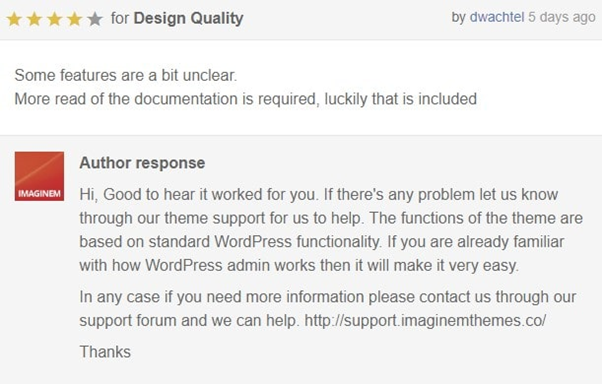Click the first gold rating star
The height and width of the screenshot is (384, 602).
click(x=14, y=19)
